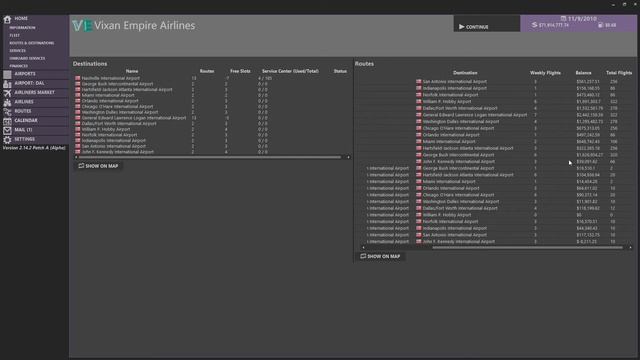Viewport: 640px width, 360px height.
Task: Click the Continue button
Action: coord(487,26)
